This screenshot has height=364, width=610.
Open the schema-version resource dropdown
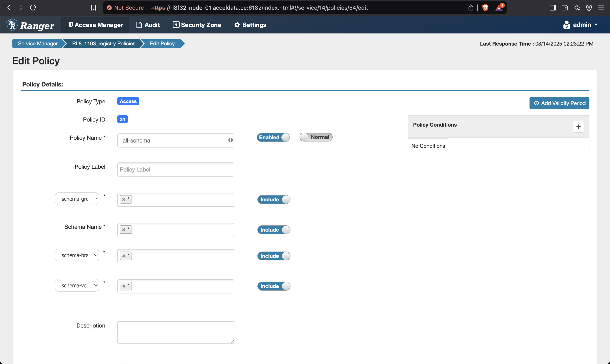[x=77, y=285]
